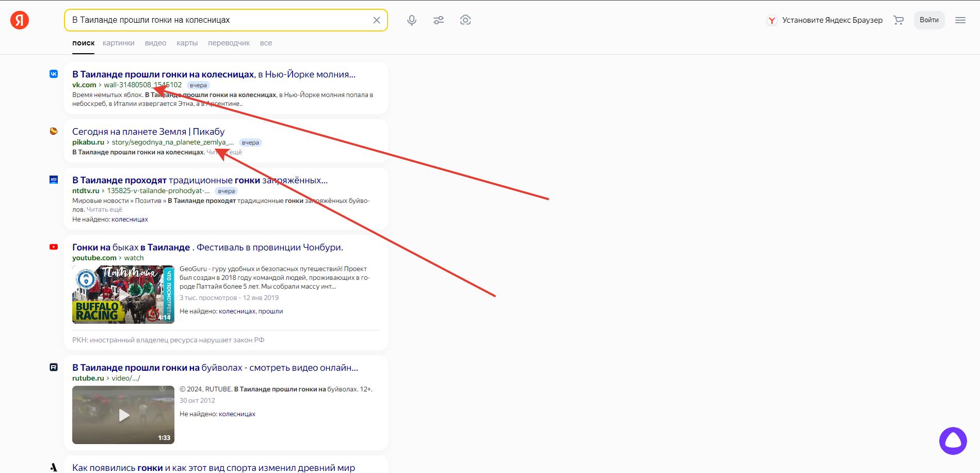This screenshot has height=473, width=980.
Task: Clear the search query with X
Action: [377, 20]
